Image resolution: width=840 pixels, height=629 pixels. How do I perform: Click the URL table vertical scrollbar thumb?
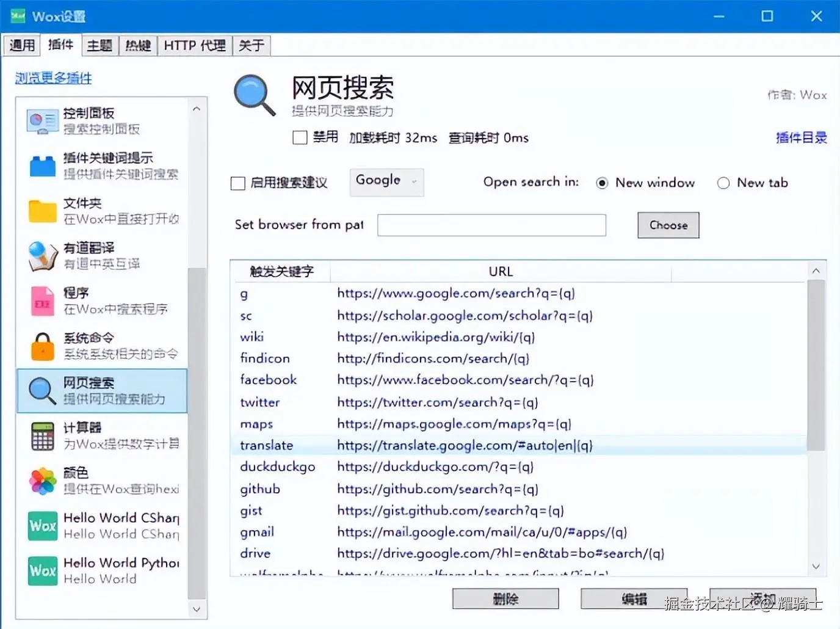[816, 365]
